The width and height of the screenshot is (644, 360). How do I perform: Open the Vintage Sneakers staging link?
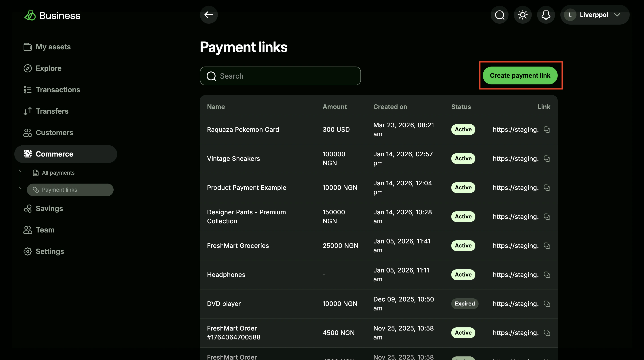point(515,159)
